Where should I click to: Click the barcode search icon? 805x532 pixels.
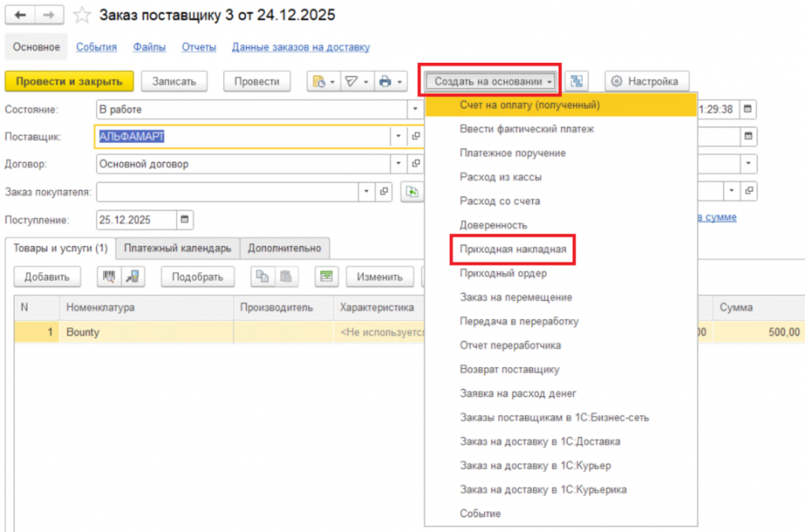pyautogui.click(x=108, y=277)
